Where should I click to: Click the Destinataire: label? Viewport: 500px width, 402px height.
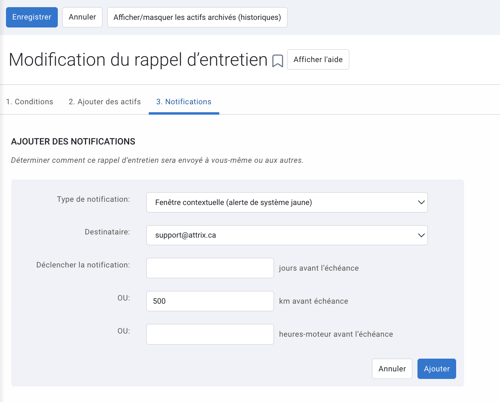(x=107, y=232)
